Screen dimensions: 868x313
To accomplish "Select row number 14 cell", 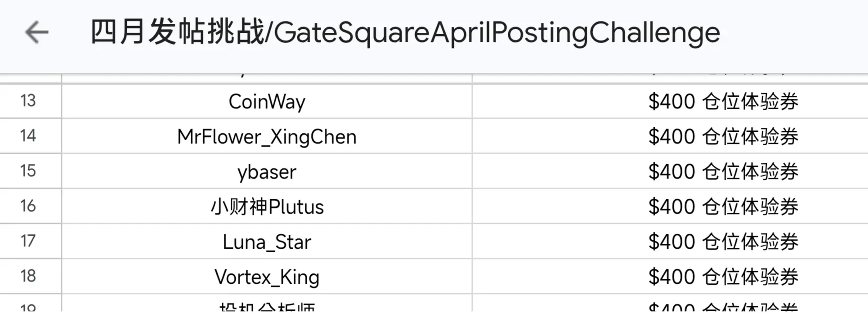I will coord(30,136).
